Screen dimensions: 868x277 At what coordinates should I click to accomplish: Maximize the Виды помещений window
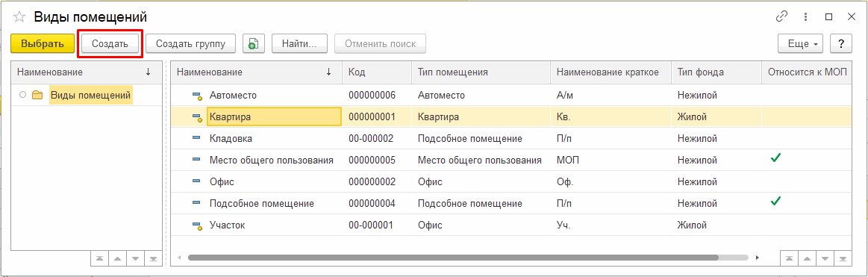click(x=828, y=17)
